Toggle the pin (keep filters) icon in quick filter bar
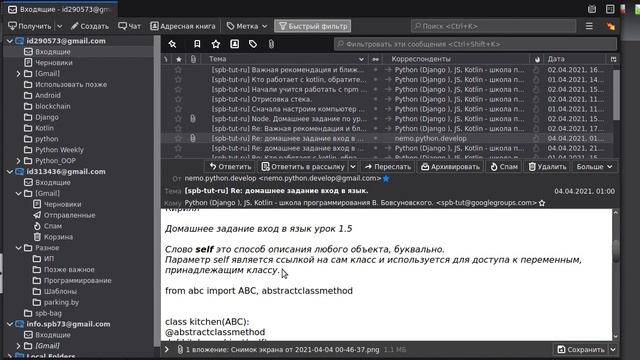This screenshot has width=640, height=360. pos(172,44)
